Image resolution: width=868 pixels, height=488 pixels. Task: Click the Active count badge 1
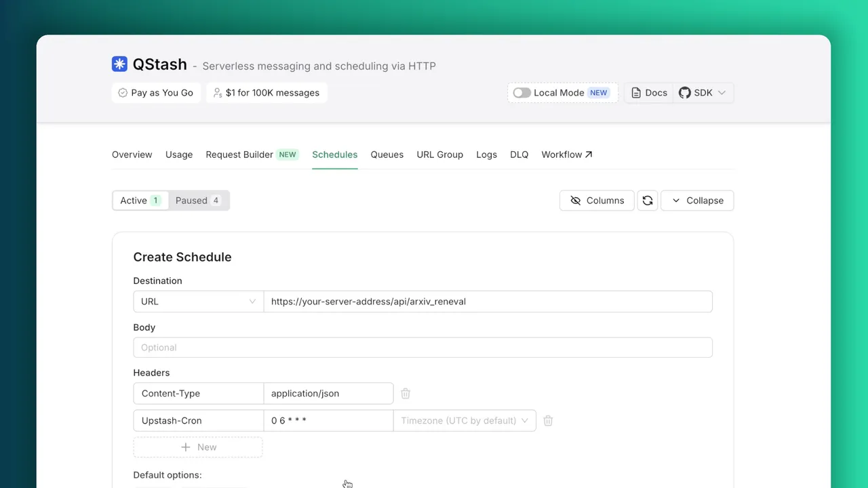pos(155,201)
